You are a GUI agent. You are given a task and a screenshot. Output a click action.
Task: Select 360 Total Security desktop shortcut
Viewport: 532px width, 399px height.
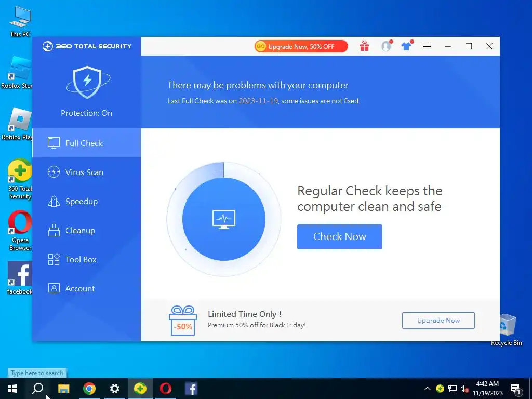click(x=20, y=179)
